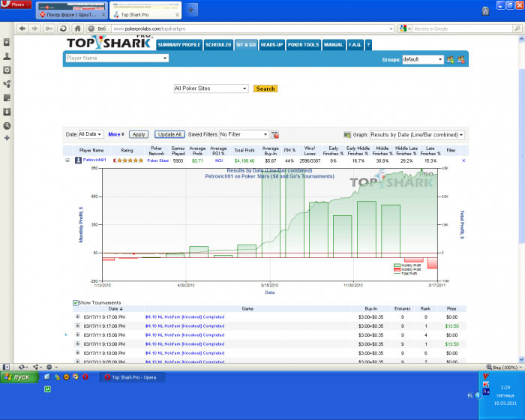Click the Date column header to sort

click(115, 309)
